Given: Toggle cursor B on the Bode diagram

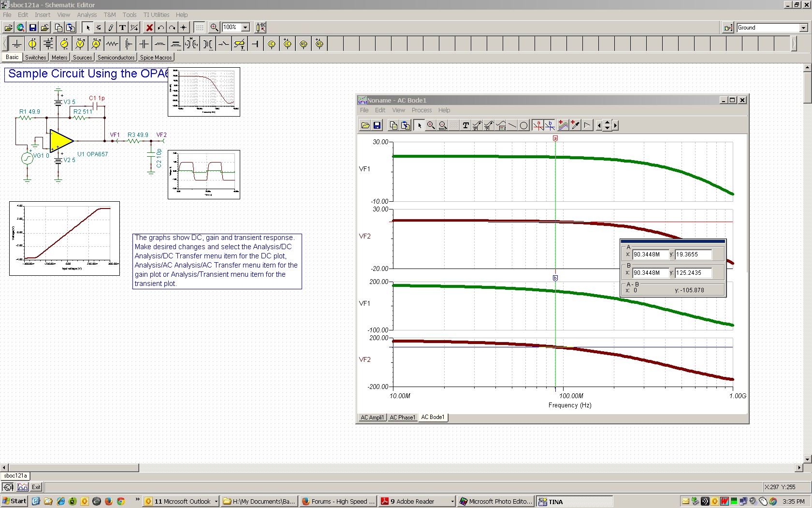Looking at the screenshot, I should (x=550, y=126).
